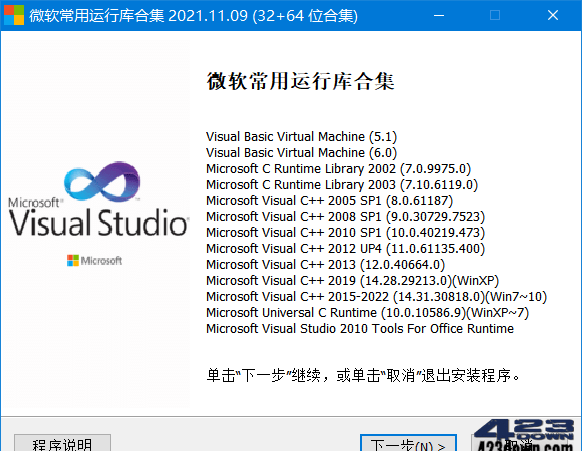Click Microsoft Universal C Runtime line
This screenshot has height=451, width=582.
pyautogui.click(x=367, y=312)
